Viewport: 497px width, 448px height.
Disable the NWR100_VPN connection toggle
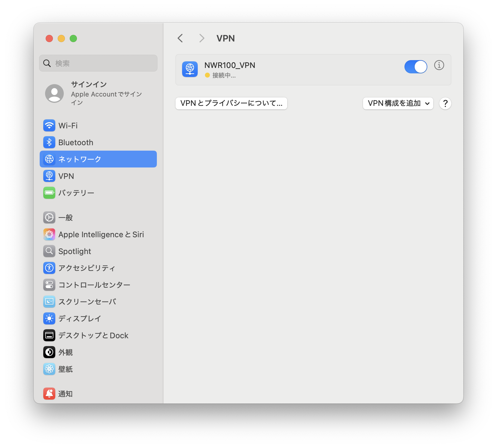pos(416,66)
